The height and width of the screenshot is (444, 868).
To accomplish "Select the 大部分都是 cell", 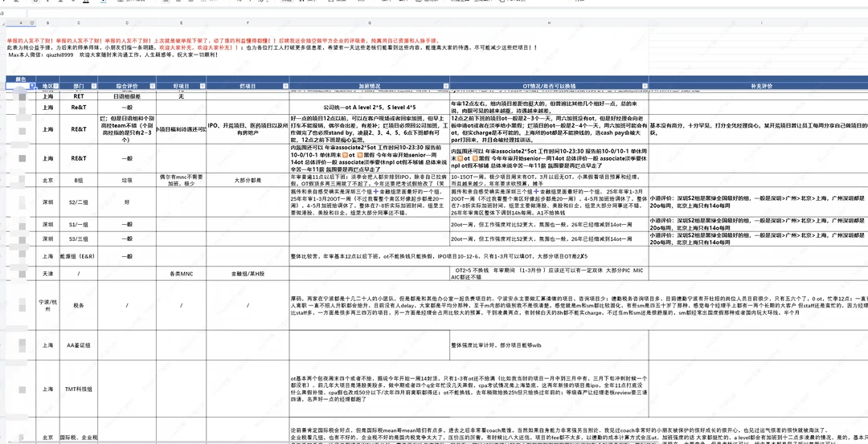I will coord(248,181).
